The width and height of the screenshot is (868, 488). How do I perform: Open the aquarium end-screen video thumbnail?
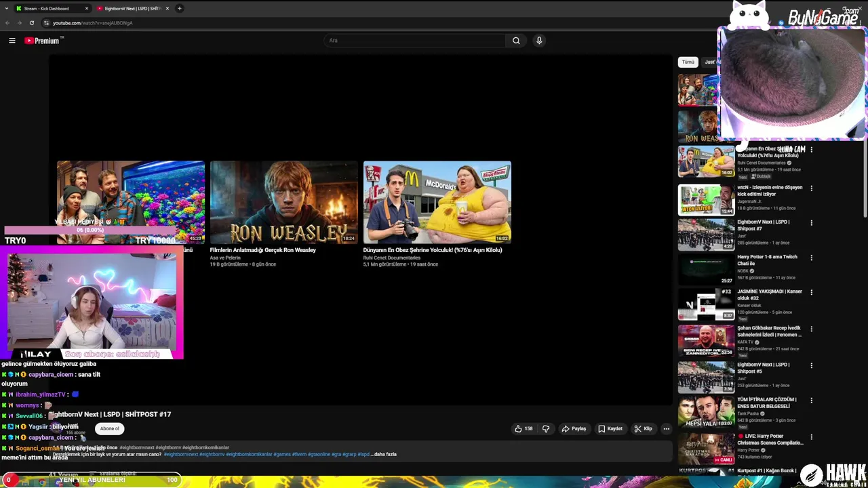131,202
